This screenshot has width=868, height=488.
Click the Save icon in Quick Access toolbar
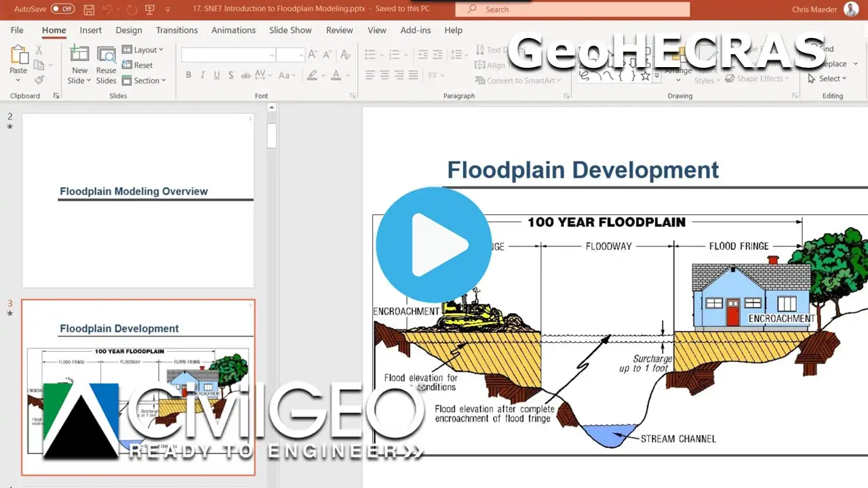[x=89, y=9]
